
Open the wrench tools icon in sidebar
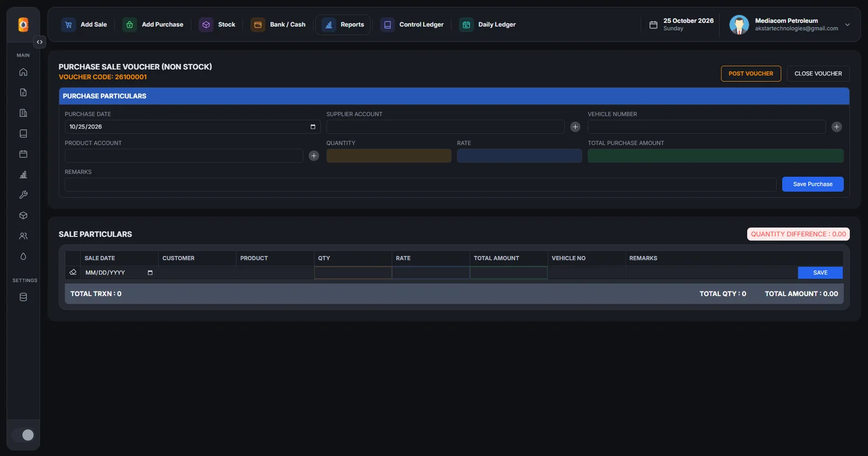click(x=23, y=195)
